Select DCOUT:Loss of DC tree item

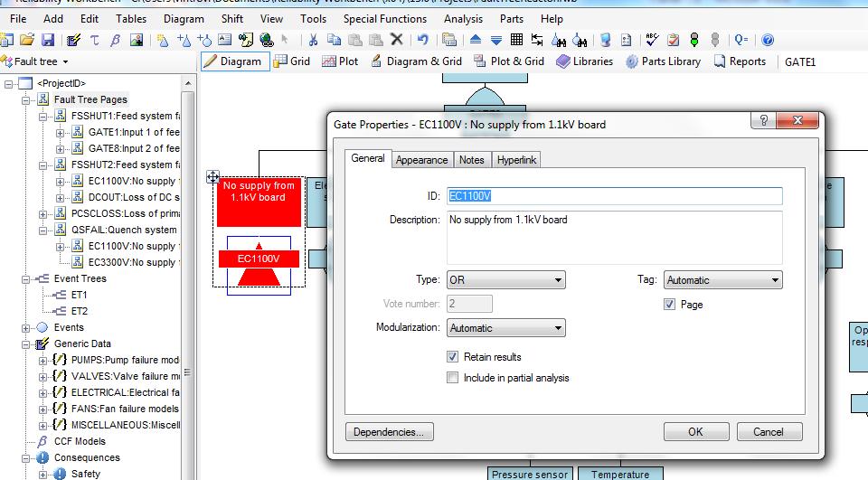134,198
